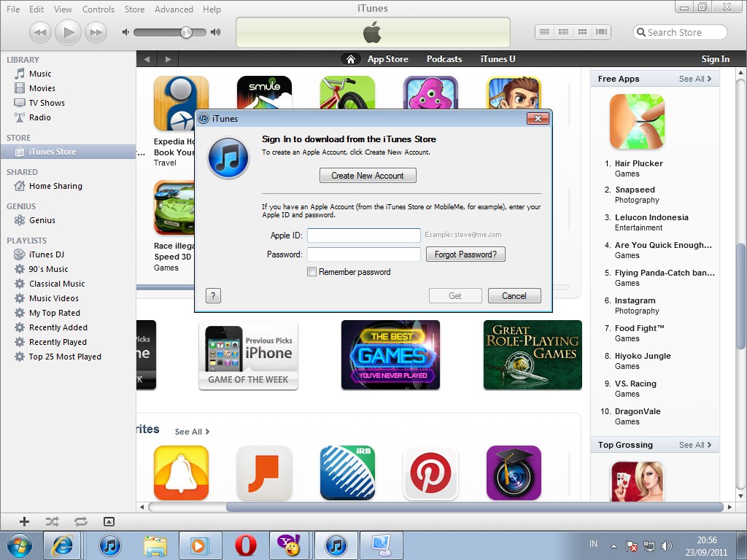
Task: Select iTunes Store in sidebar
Action: [x=68, y=152]
